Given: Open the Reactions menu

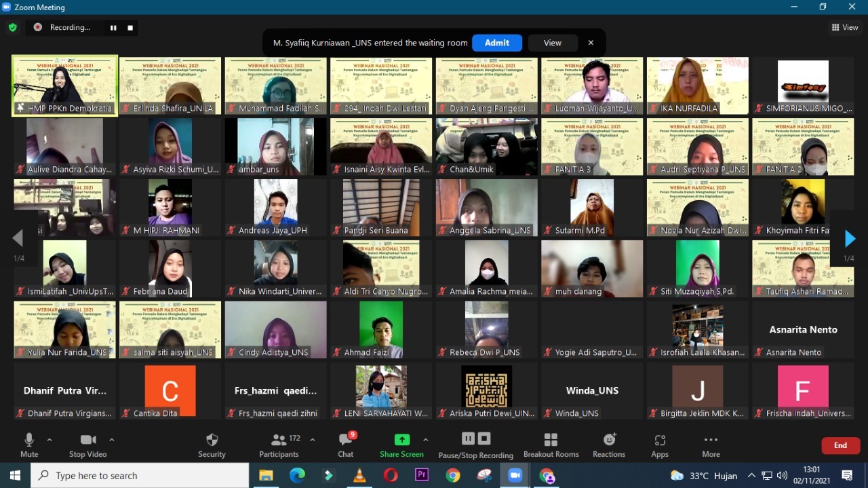Looking at the screenshot, I should point(608,445).
